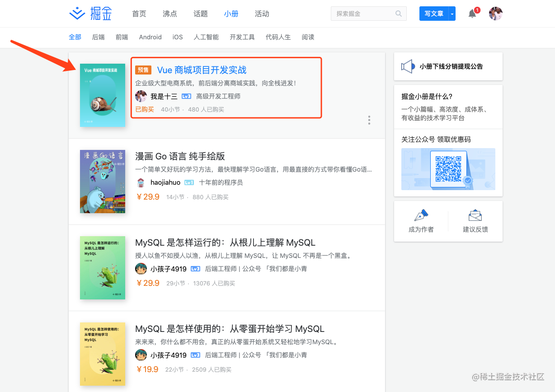Click the 预售 tag
555x392 pixels.
[x=143, y=70]
